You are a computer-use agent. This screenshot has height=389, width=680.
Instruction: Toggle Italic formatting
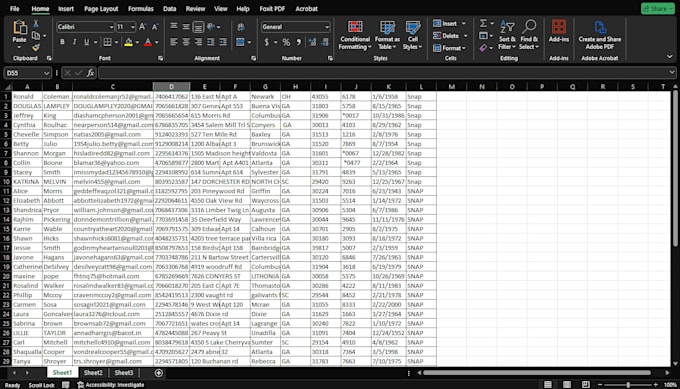coord(74,42)
